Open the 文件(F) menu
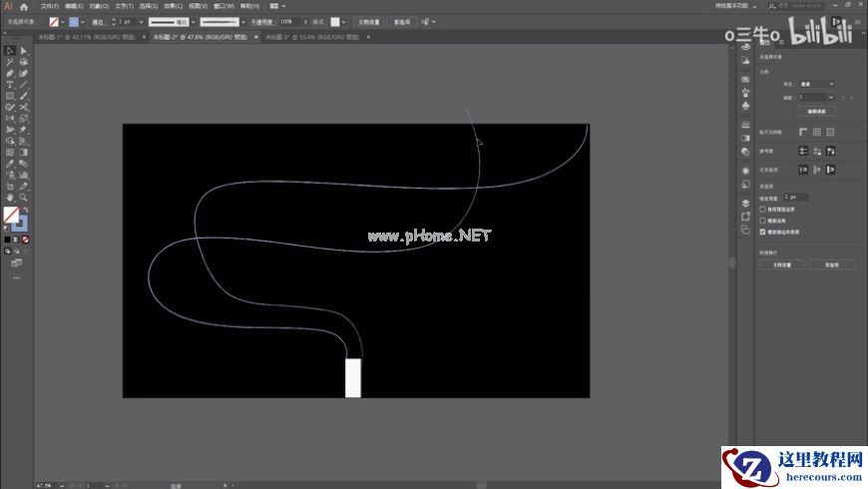 50,6
